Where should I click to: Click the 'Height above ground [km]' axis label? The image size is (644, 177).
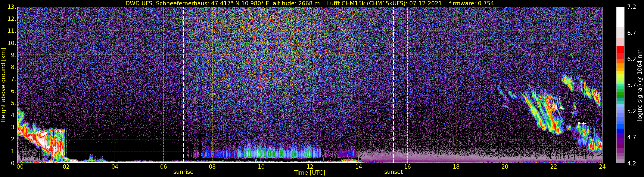3,85
